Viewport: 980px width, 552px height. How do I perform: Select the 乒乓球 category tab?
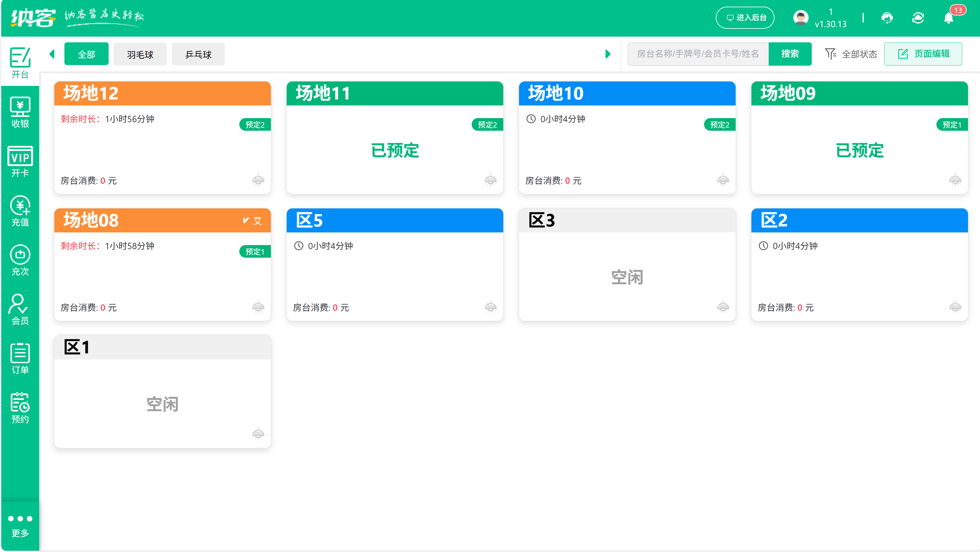[x=198, y=54]
